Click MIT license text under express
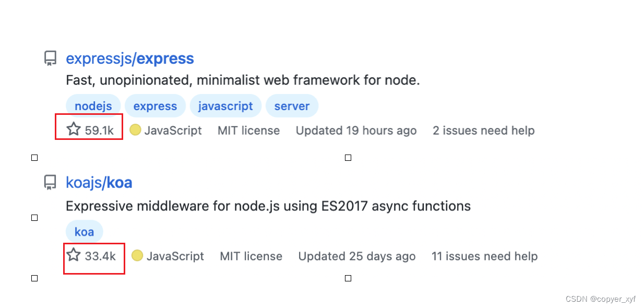This screenshot has width=644, height=308. 248,131
